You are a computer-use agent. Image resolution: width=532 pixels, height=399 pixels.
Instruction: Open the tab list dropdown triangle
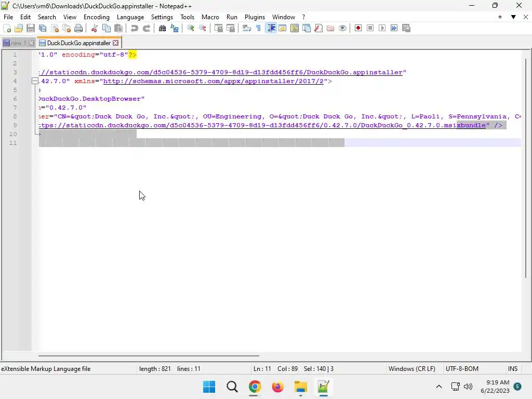pyautogui.click(x=513, y=17)
